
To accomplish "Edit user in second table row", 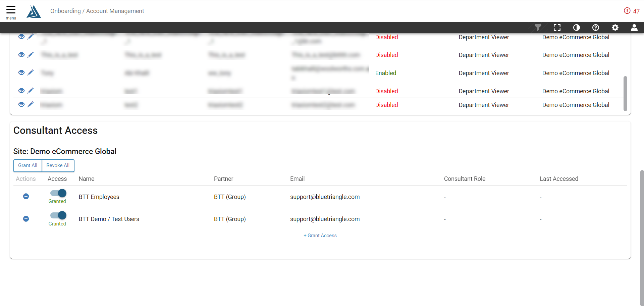I will click(x=31, y=54).
